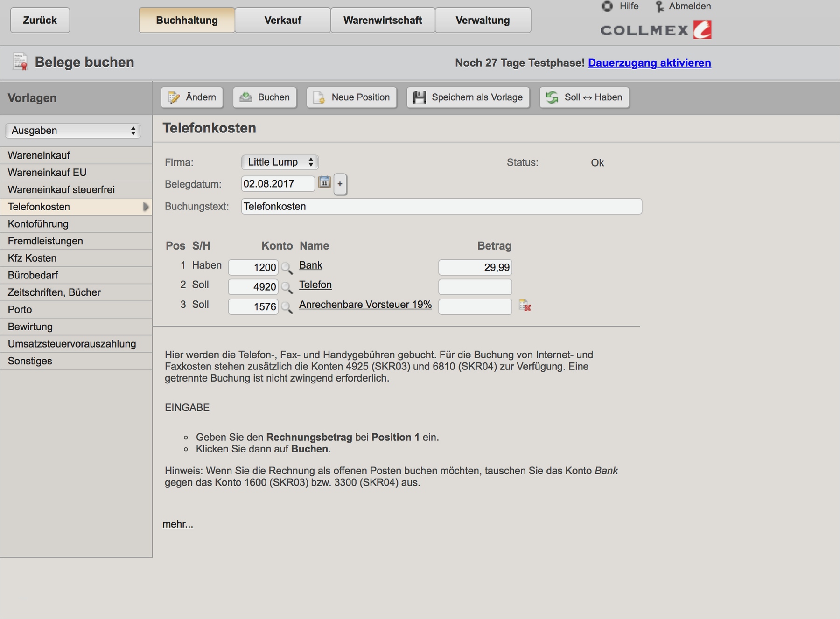Select the Zeitschriften, Bücher template
Screen dimensions: 840x619
[77, 292]
